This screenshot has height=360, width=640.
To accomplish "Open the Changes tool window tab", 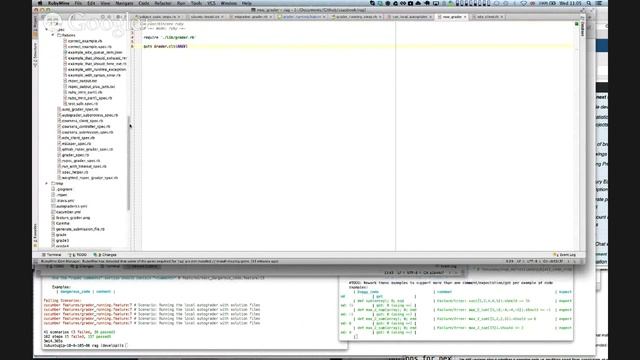I will pos(105,255).
